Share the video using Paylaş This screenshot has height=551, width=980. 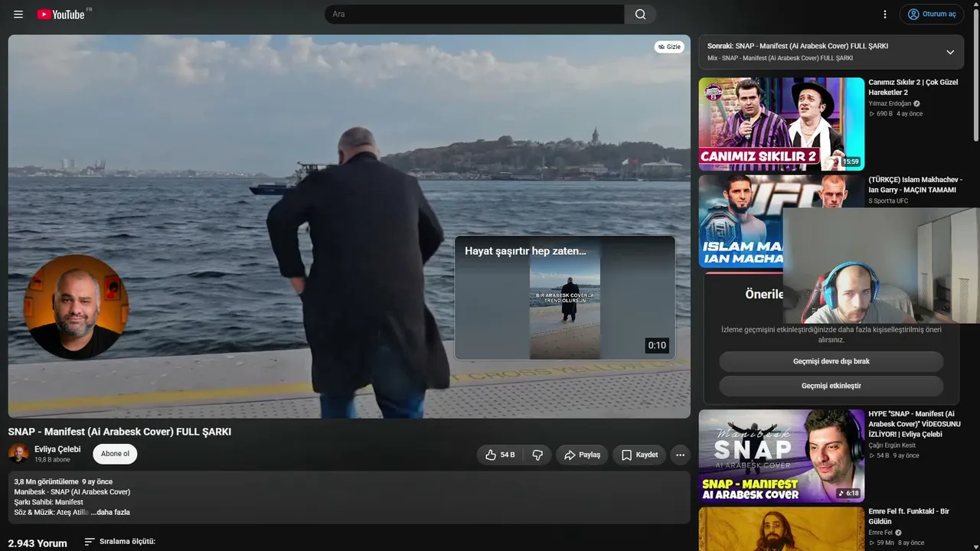click(582, 455)
